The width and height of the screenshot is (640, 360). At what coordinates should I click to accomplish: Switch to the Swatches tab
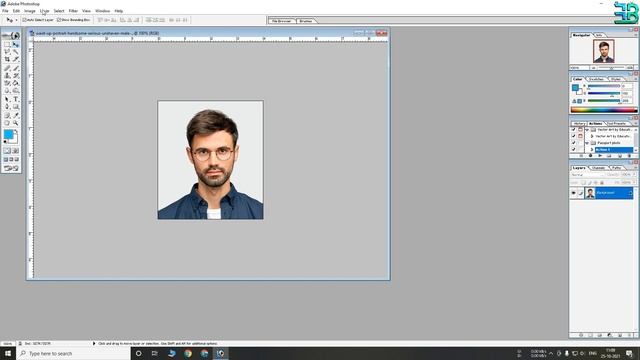596,79
